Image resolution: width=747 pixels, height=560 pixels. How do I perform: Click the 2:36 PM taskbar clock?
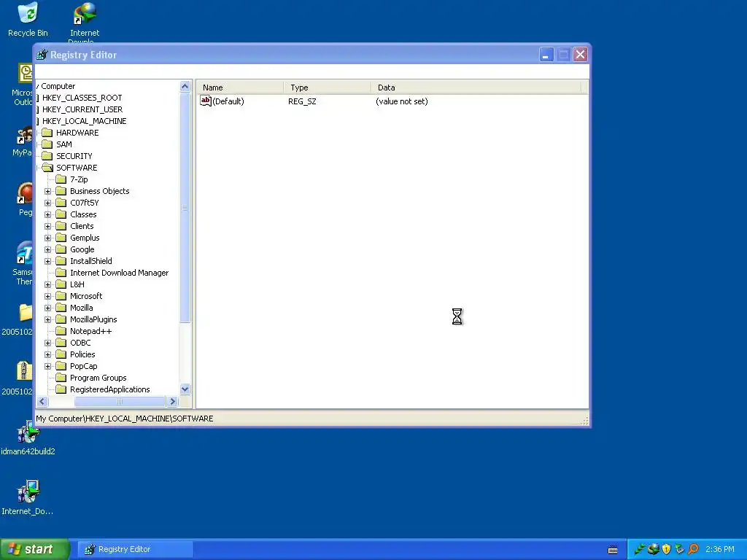coord(720,550)
